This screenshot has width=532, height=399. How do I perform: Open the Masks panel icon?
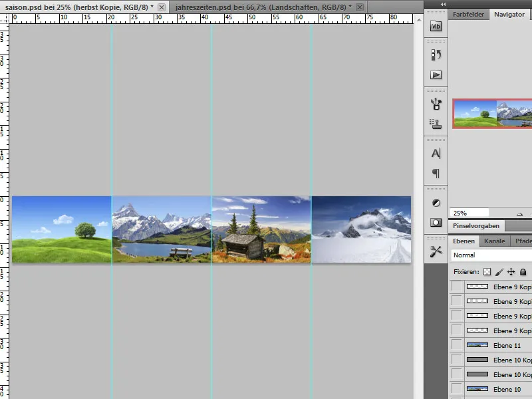click(x=436, y=223)
